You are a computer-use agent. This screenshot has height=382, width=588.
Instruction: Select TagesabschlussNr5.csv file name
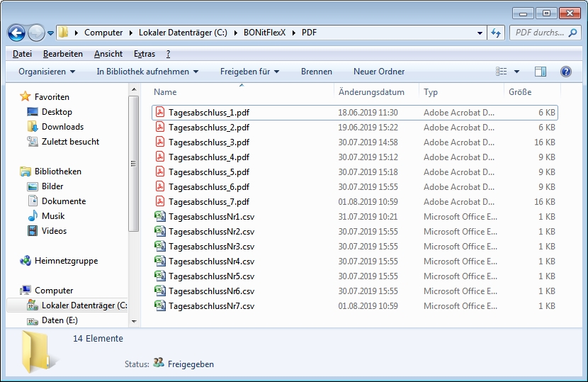pyautogui.click(x=212, y=276)
